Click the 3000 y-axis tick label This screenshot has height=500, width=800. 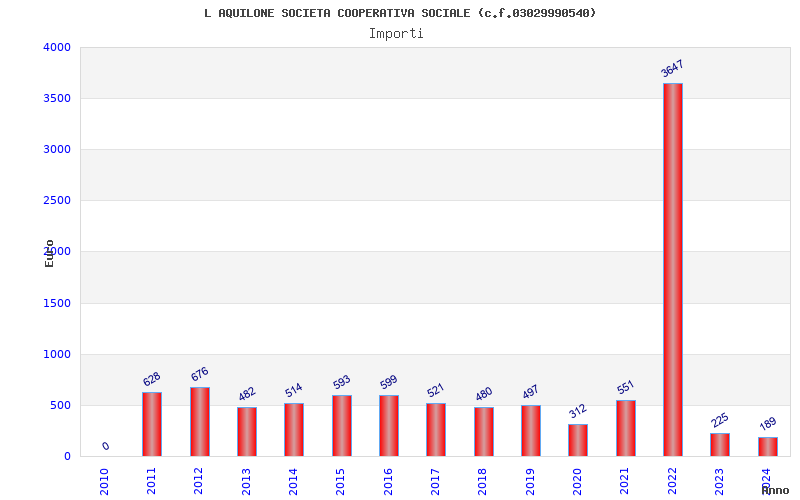tap(57, 149)
